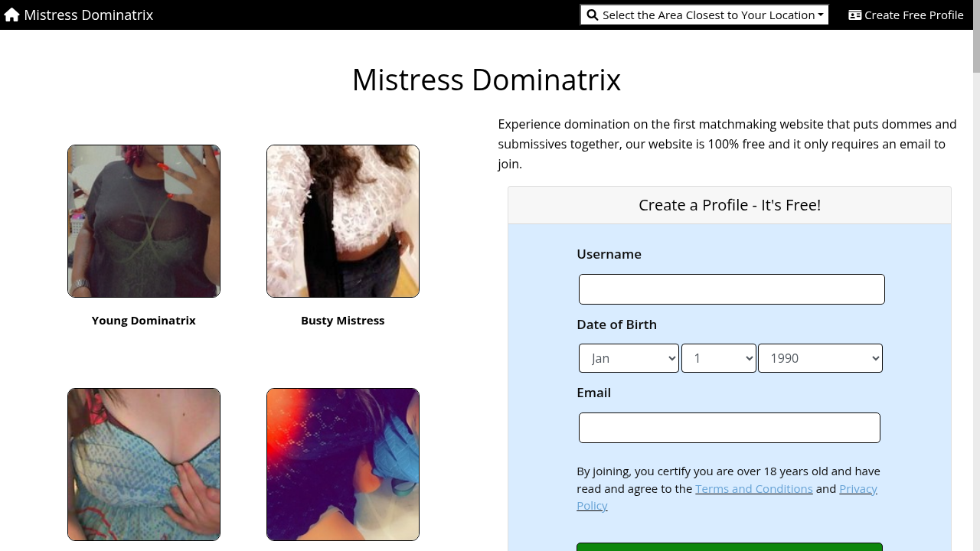
Task: Click the home icon in the navigation bar
Action: 11,15
